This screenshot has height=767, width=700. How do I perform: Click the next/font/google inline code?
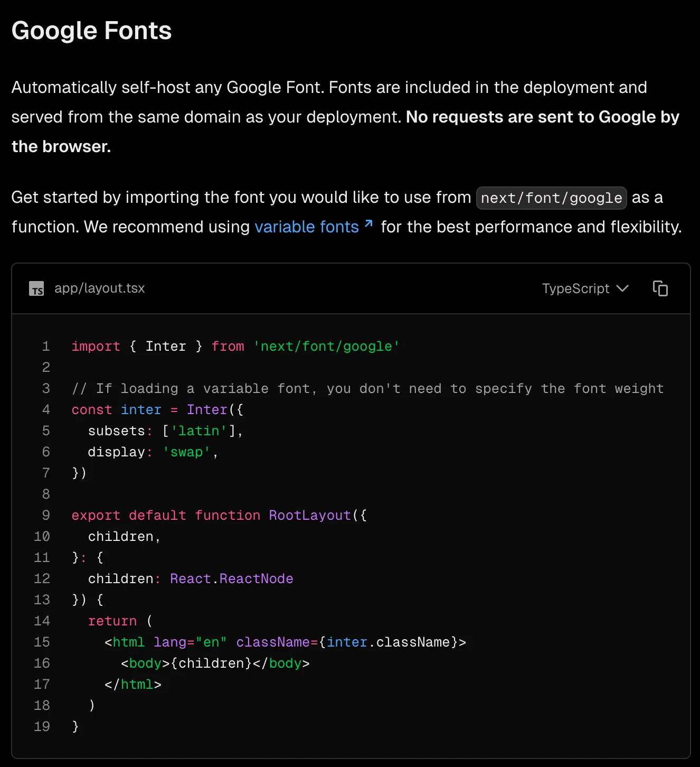(551, 198)
